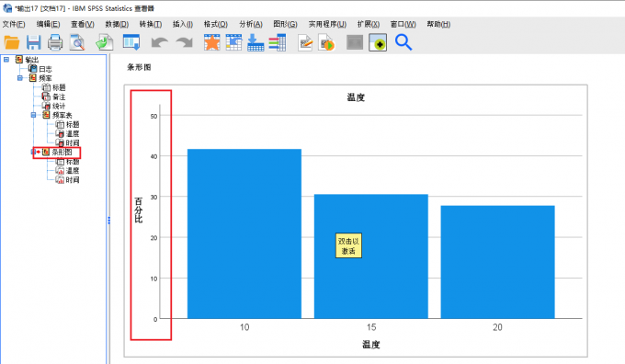This screenshot has width=625, height=364.
Task: Open Print Preview magnifier icon
Action: [x=77, y=42]
